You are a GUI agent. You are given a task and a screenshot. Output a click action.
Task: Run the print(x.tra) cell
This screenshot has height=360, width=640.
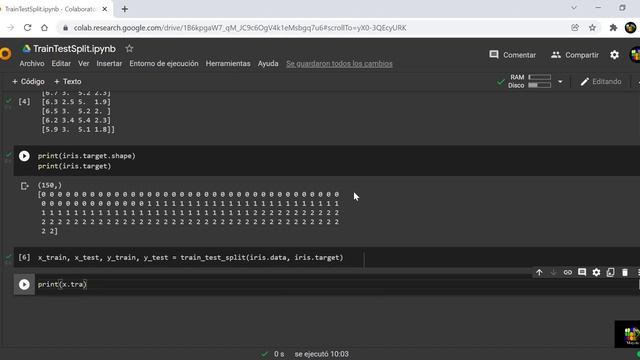[24, 284]
